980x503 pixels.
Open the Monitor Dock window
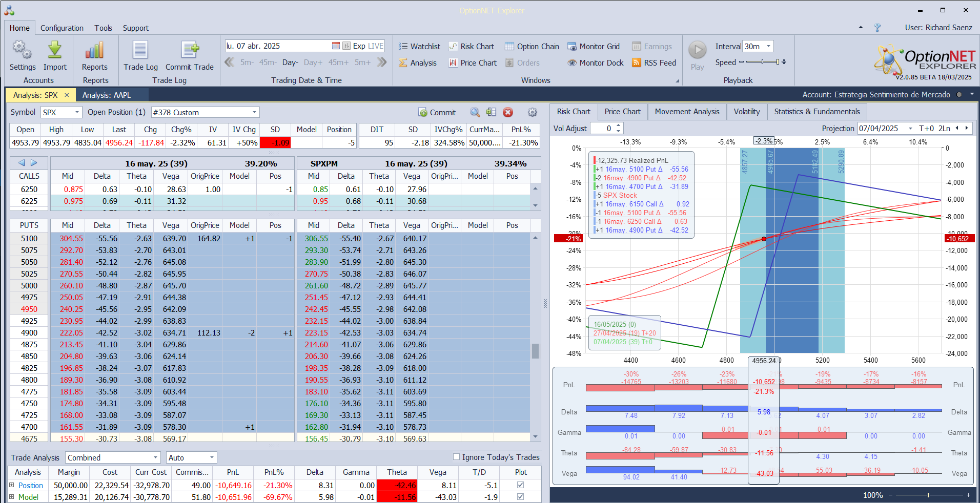(x=596, y=63)
